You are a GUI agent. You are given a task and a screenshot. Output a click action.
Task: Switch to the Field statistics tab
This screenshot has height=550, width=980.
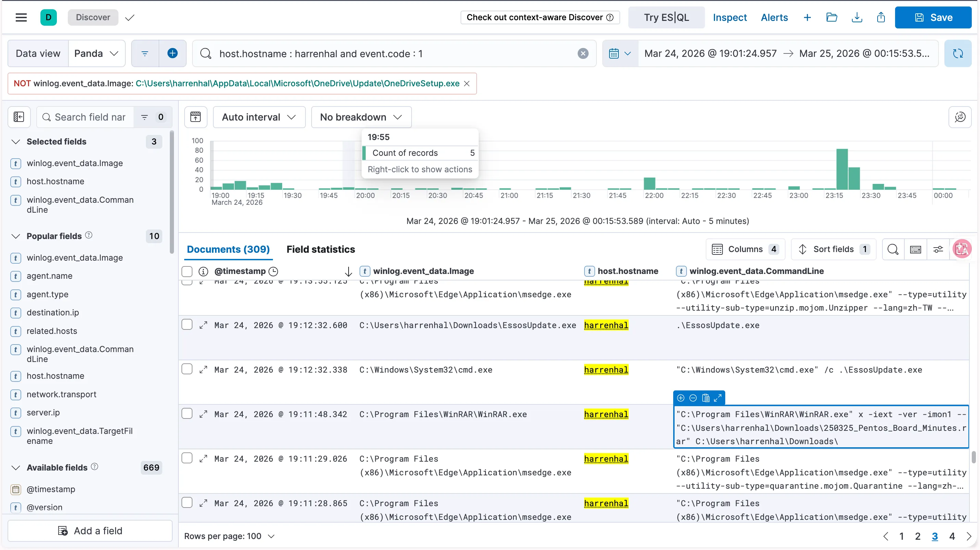coord(320,250)
